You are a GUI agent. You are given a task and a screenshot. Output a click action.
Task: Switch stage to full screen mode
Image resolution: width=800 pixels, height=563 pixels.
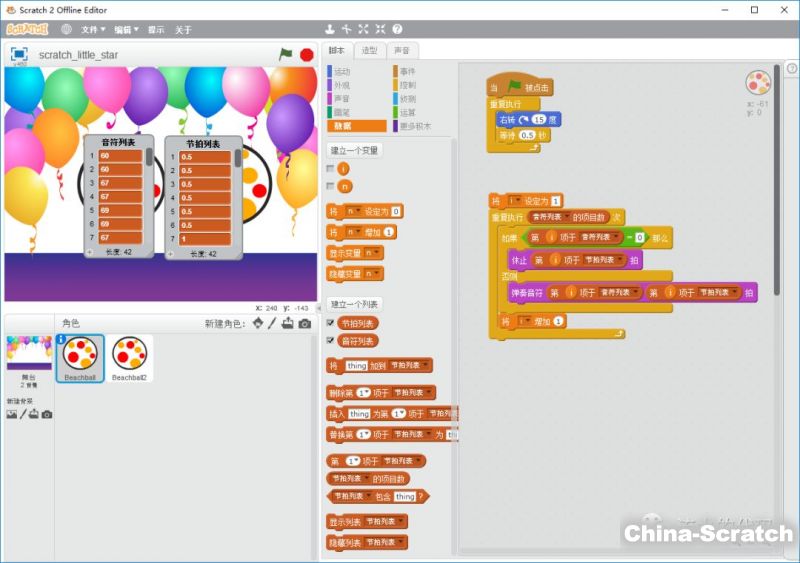coord(19,54)
